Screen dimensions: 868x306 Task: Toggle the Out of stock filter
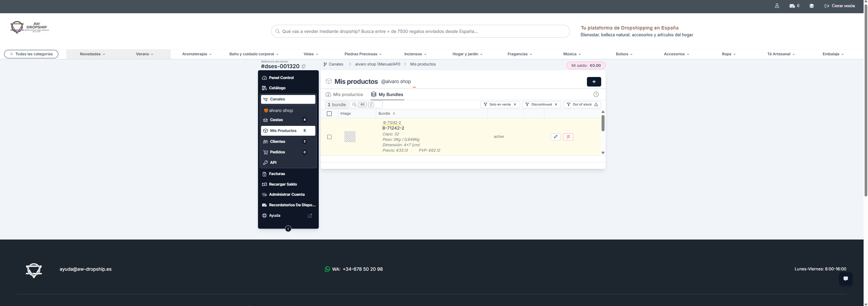(x=582, y=104)
